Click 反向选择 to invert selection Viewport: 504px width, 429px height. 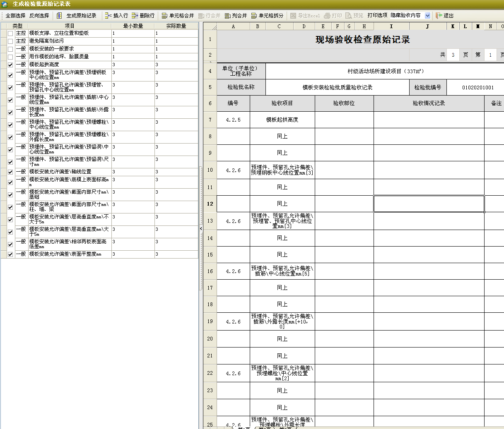point(39,16)
